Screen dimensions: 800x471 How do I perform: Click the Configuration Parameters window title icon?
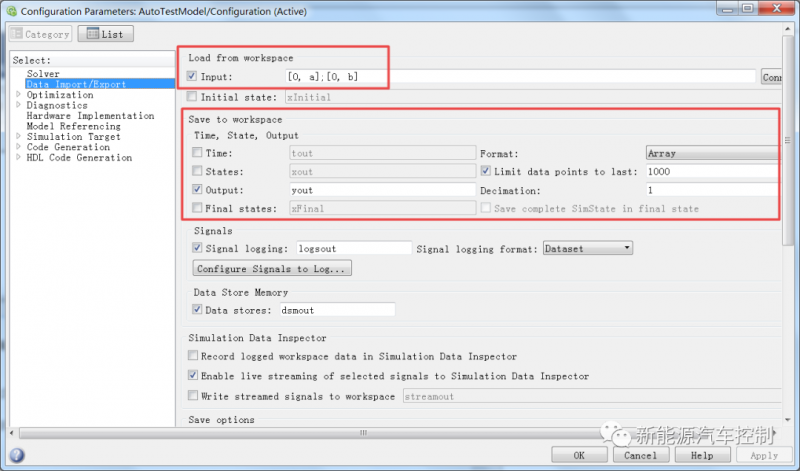(10, 9)
